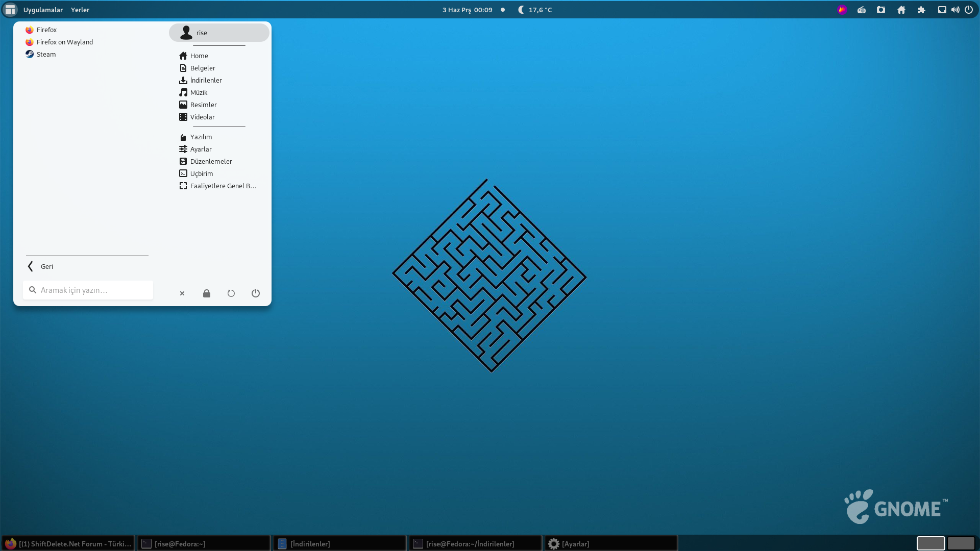Open the Videolar folder
The image size is (980, 551).
pos(219,117)
